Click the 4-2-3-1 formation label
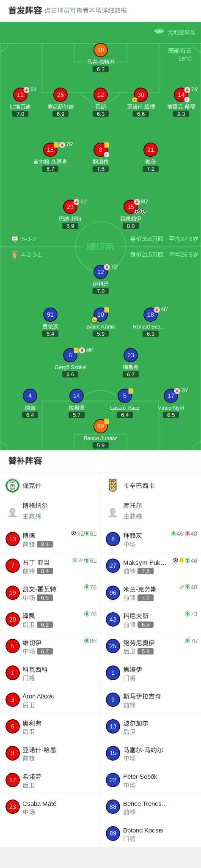Image resolution: width=201 pixels, height=868 pixels. (31, 255)
